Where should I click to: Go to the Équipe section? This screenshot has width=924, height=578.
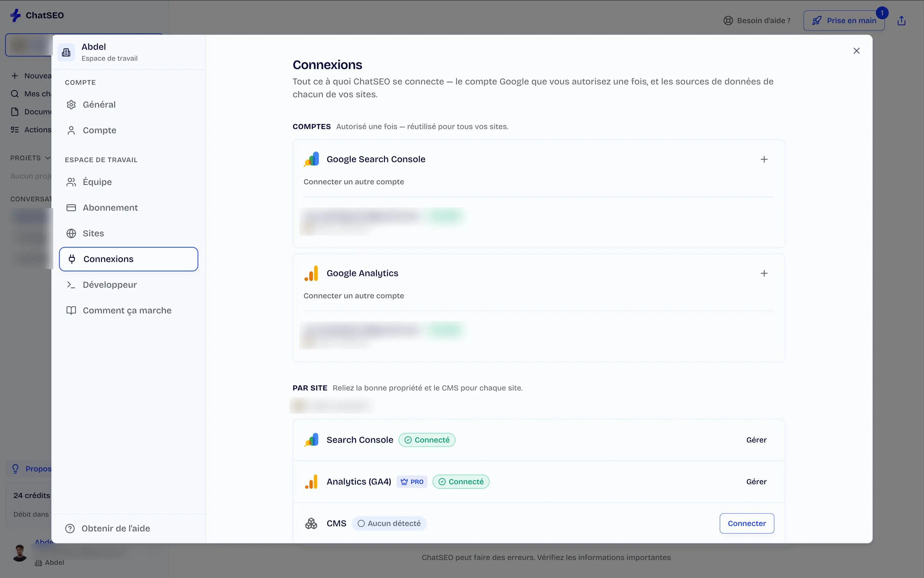point(128,182)
